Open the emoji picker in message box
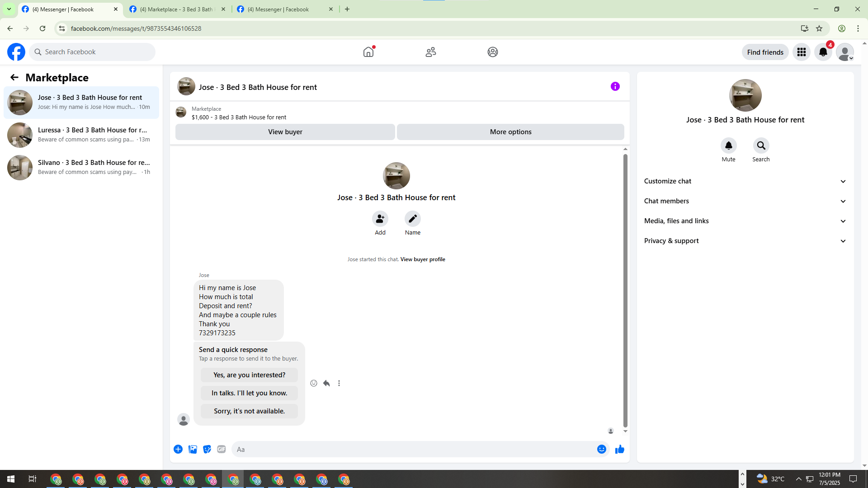The image size is (868, 488). coord(601,449)
